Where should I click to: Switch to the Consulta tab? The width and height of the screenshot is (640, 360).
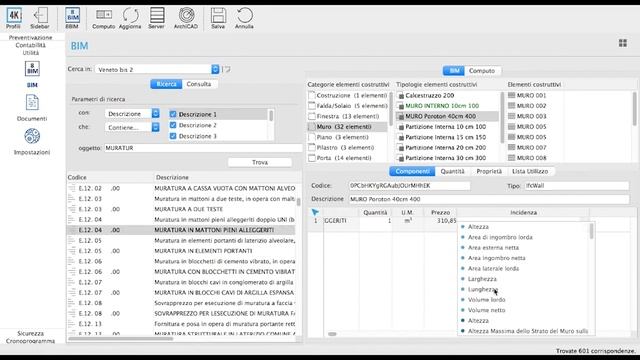(199, 84)
